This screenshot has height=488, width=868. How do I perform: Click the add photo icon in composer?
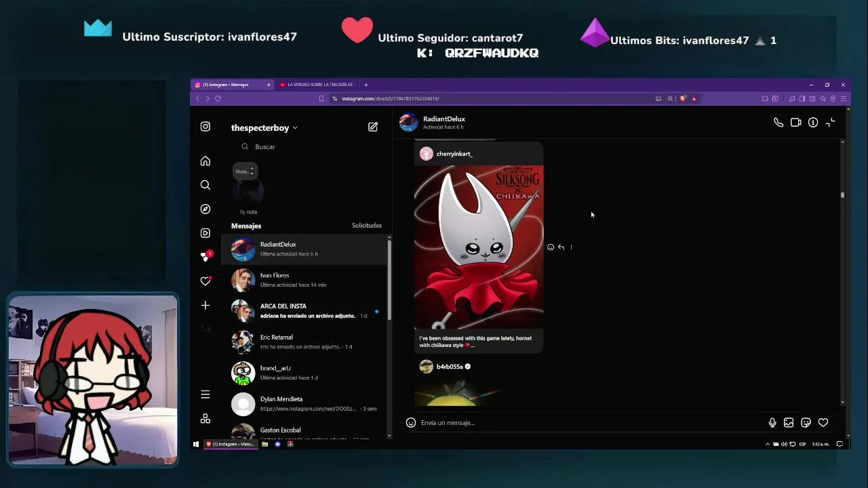pyautogui.click(x=789, y=423)
